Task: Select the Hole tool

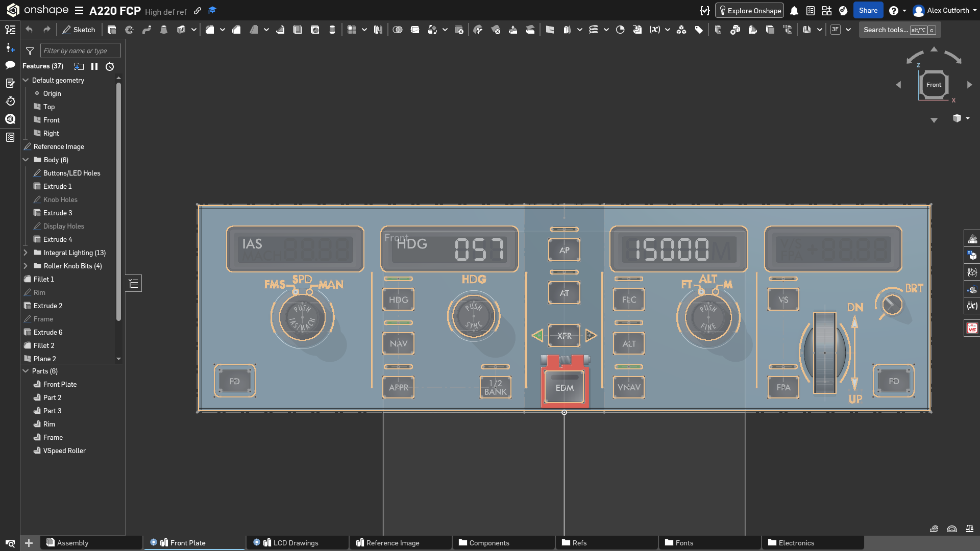Action: point(315,30)
